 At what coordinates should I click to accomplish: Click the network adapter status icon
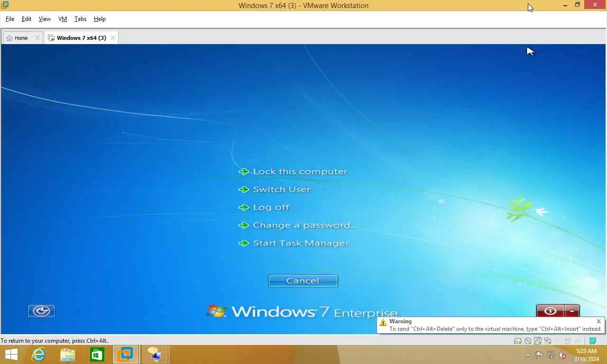[x=548, y=341]
